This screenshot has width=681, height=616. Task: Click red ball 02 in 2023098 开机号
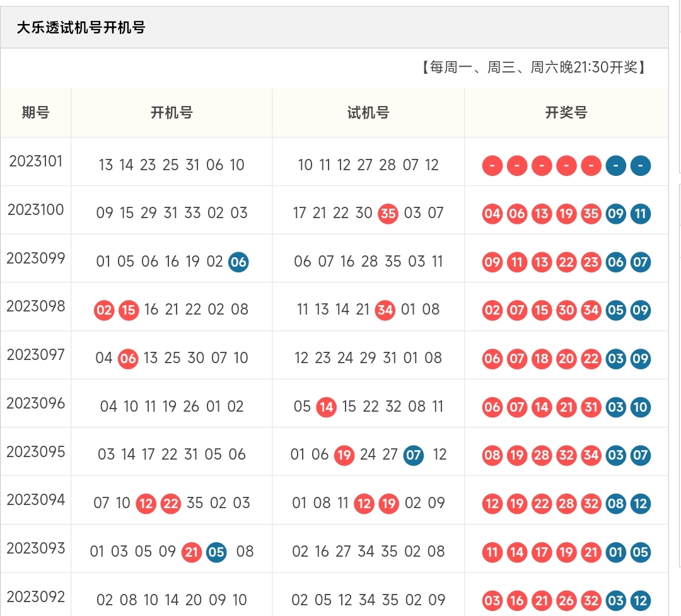pos(104,310)
